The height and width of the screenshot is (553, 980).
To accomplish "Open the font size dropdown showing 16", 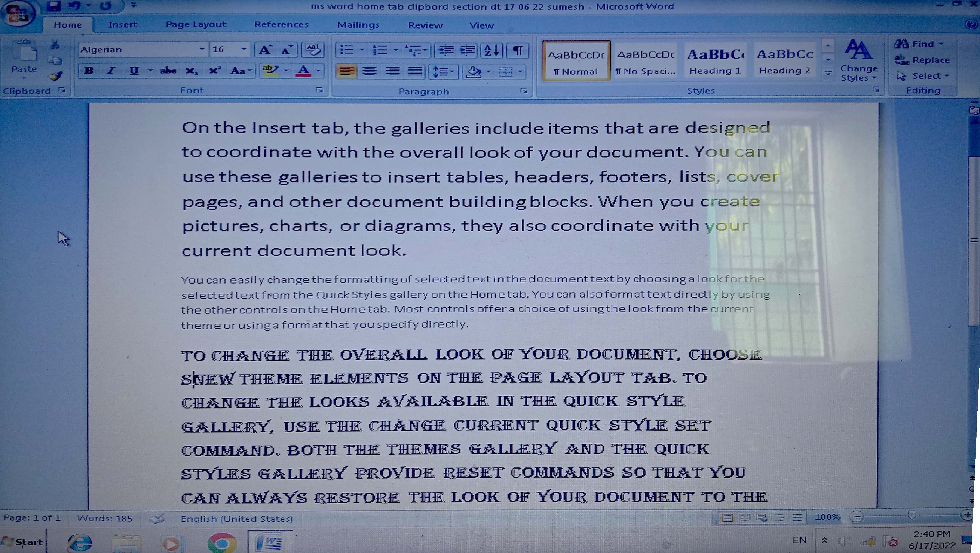I will click(244, 49).
